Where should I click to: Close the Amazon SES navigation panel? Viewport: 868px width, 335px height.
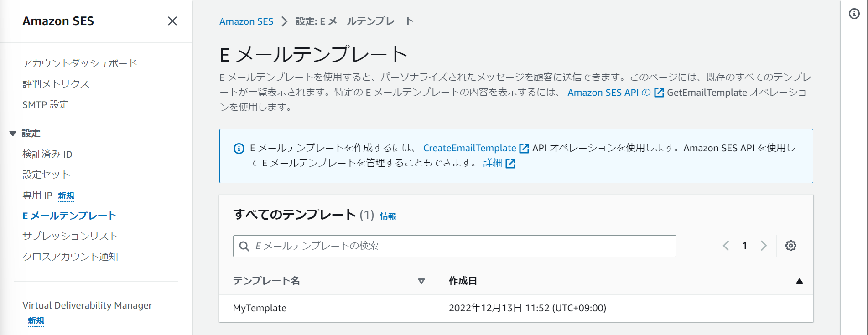tap(172, 21)
